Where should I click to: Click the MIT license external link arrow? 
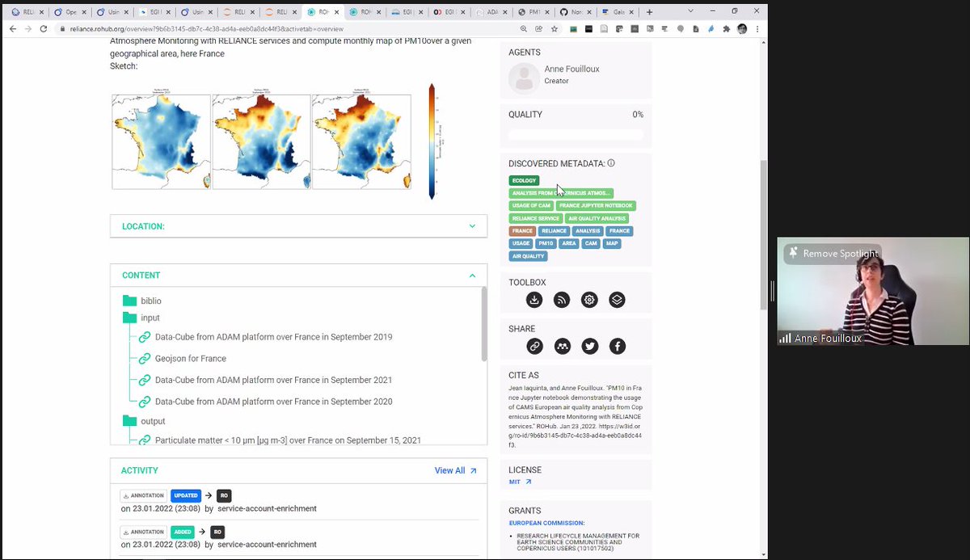(529, 482)
